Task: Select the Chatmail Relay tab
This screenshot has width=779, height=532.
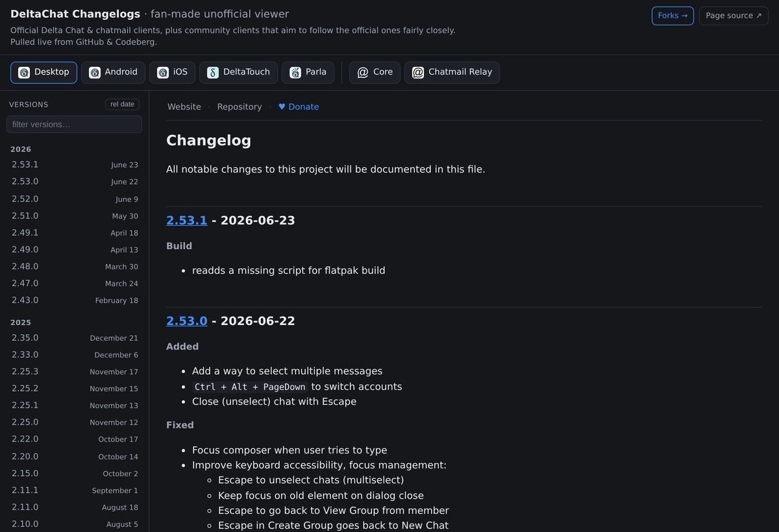Action: click(x=452, y=73)
